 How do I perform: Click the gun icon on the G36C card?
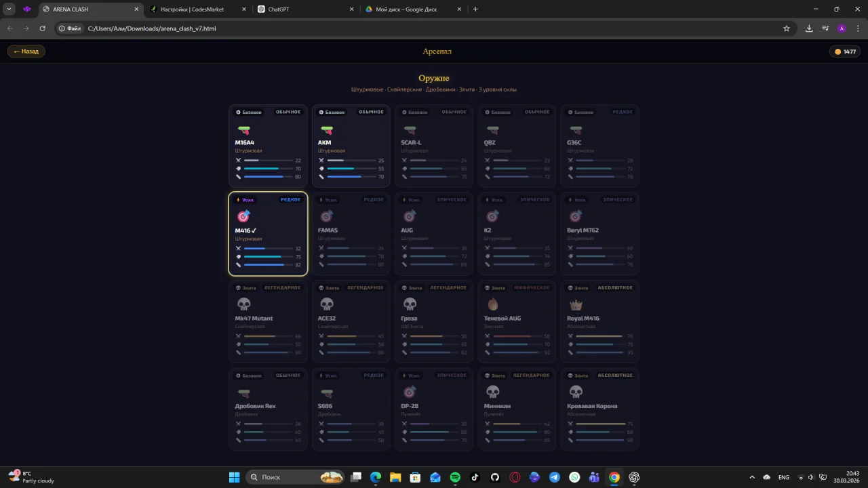[x=576, y=129]
